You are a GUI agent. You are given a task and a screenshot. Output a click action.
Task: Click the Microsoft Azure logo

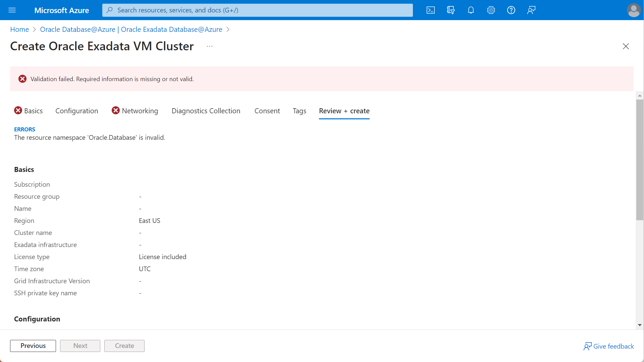pyautogui.click(x=62, y=10)
